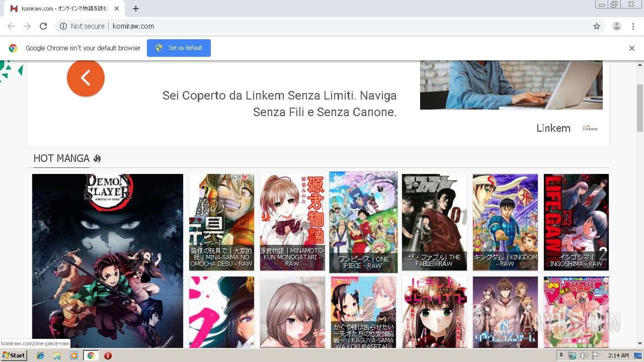Image resolution: width=644 pixels, height=362 pixels.
Task: Open Chrome's three-dot menu
Action: pos(633,26)
